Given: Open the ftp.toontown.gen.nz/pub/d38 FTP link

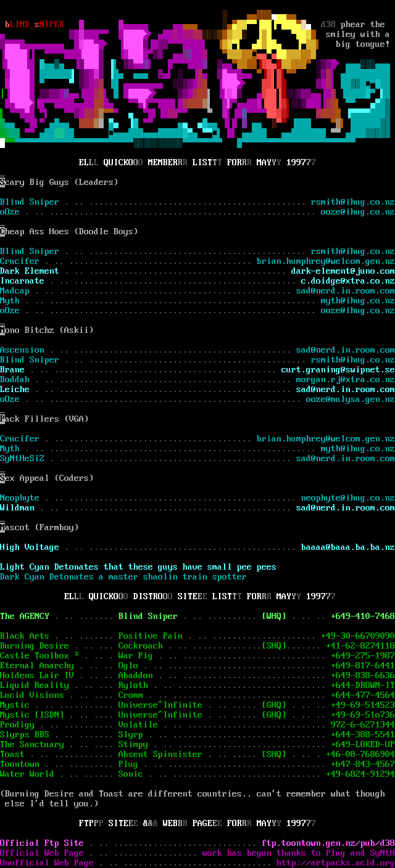Looking at the screenshot, I should 328,843.
